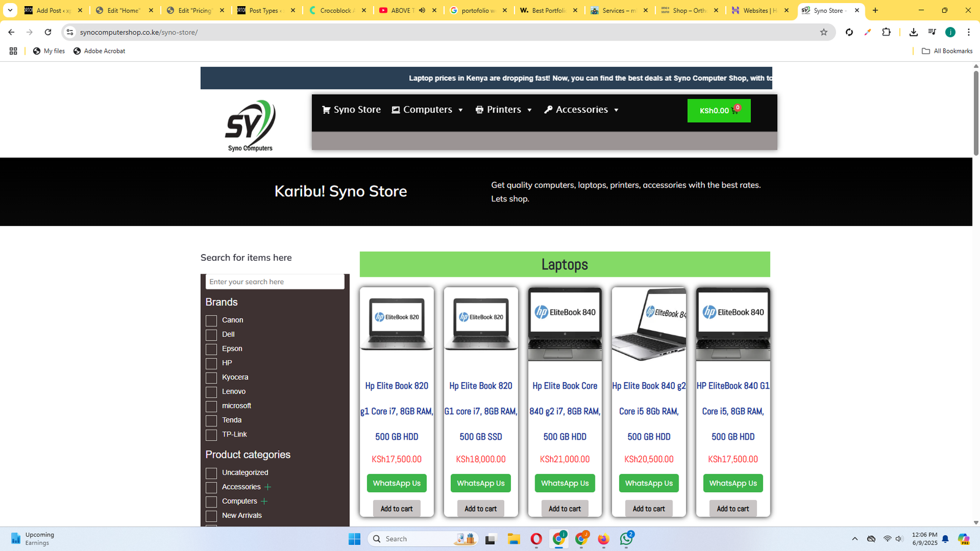This screenshot has height=551, width=980.
Task: Open Adobe Acrobat bookmark
Action: (99, 51)
